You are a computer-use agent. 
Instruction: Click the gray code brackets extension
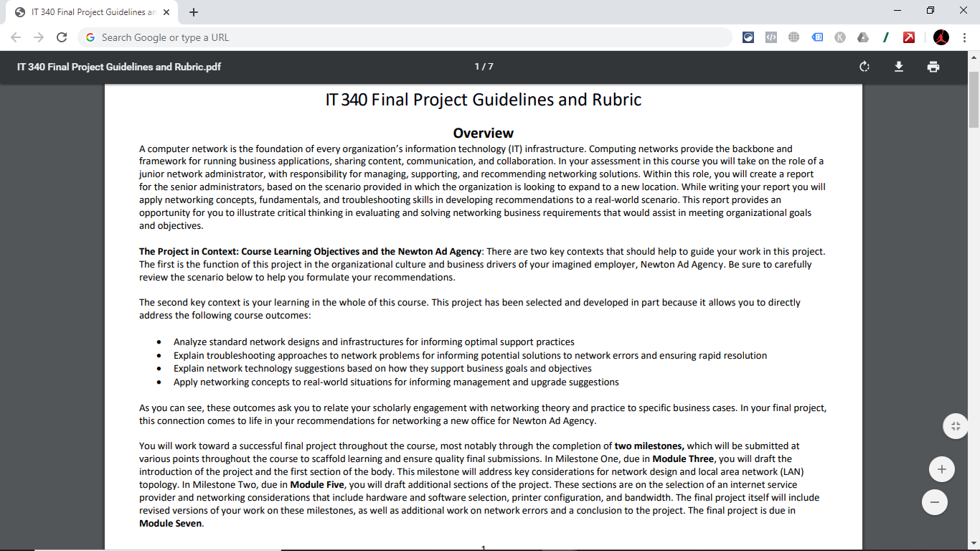tap(771, 37)
